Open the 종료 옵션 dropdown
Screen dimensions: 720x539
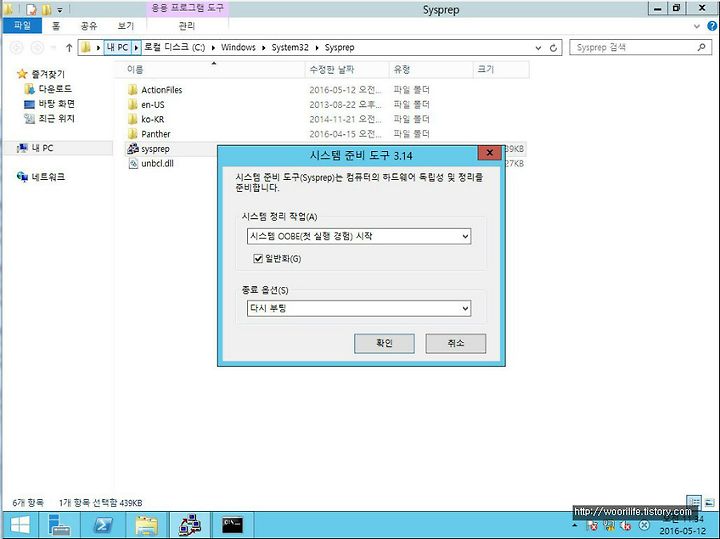tap(359, 308)
